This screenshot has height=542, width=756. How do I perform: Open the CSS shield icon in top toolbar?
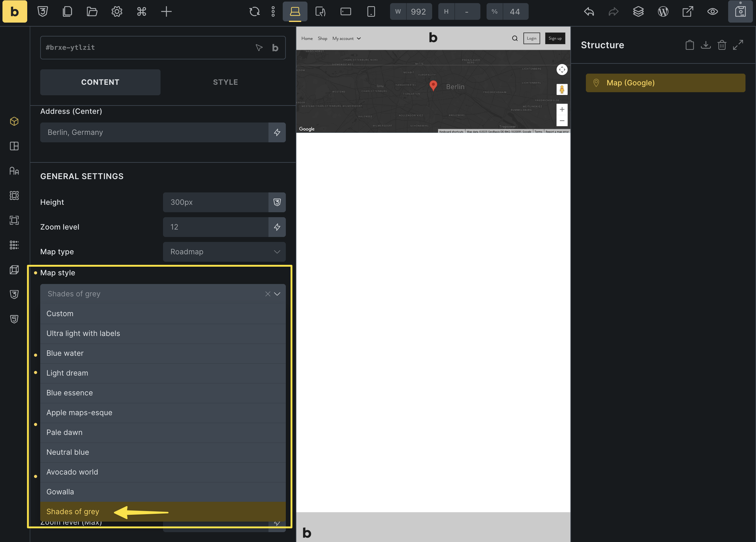point(43,12)
